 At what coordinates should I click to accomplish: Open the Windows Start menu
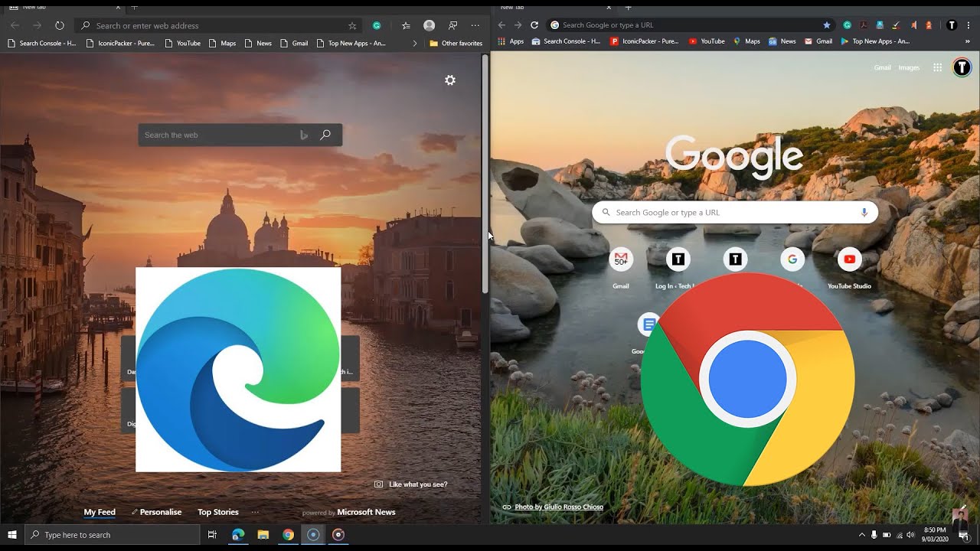click(x=12, y=535)
